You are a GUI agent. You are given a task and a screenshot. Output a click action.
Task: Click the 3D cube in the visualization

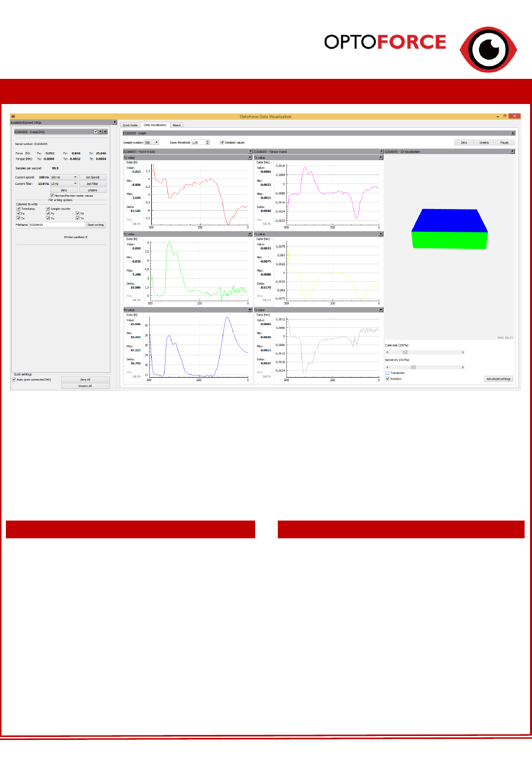450,229
